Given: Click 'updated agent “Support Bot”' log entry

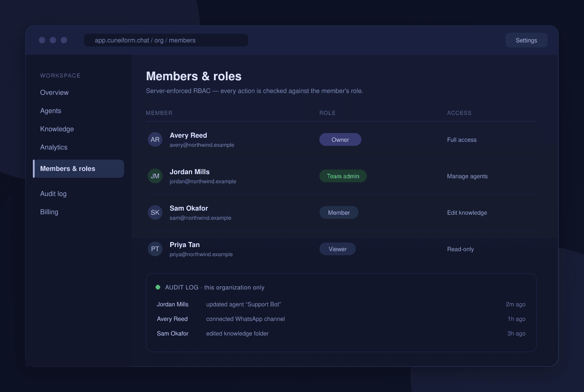Looking at the screenshot, I should pyautogui.click(x=244, y=304).
